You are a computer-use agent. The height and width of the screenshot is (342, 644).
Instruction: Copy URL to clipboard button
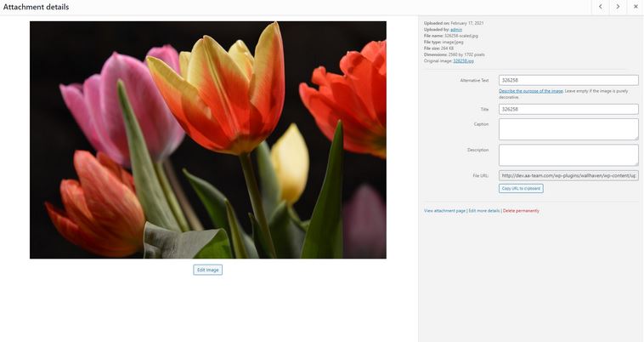(521, 188)
